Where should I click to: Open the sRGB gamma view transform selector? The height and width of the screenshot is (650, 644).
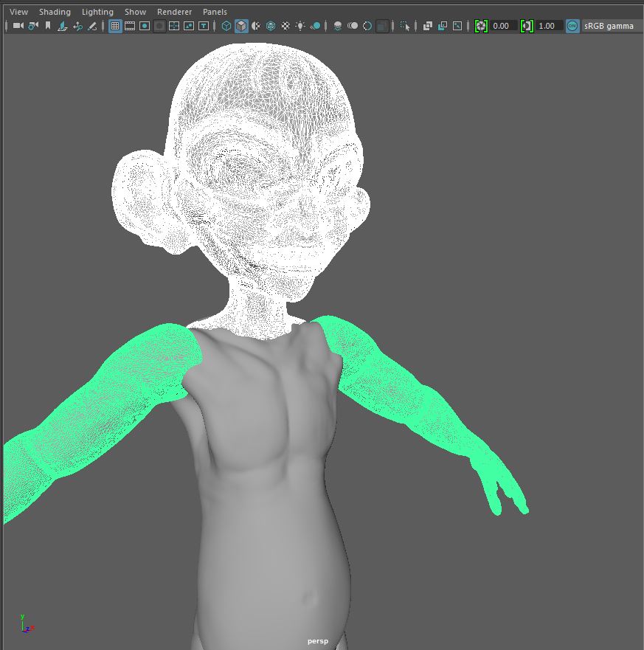click(608, 26)
